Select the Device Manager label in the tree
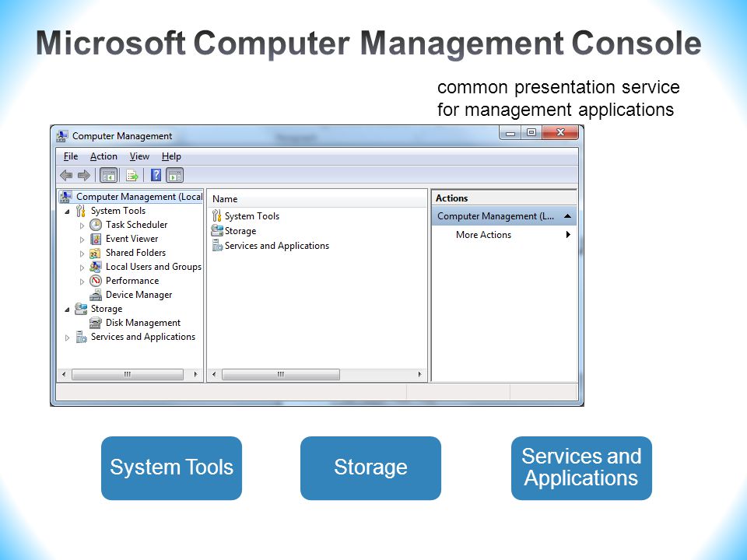Image resolution: width=747 pixels, height=560 pixels. point(139,295)
